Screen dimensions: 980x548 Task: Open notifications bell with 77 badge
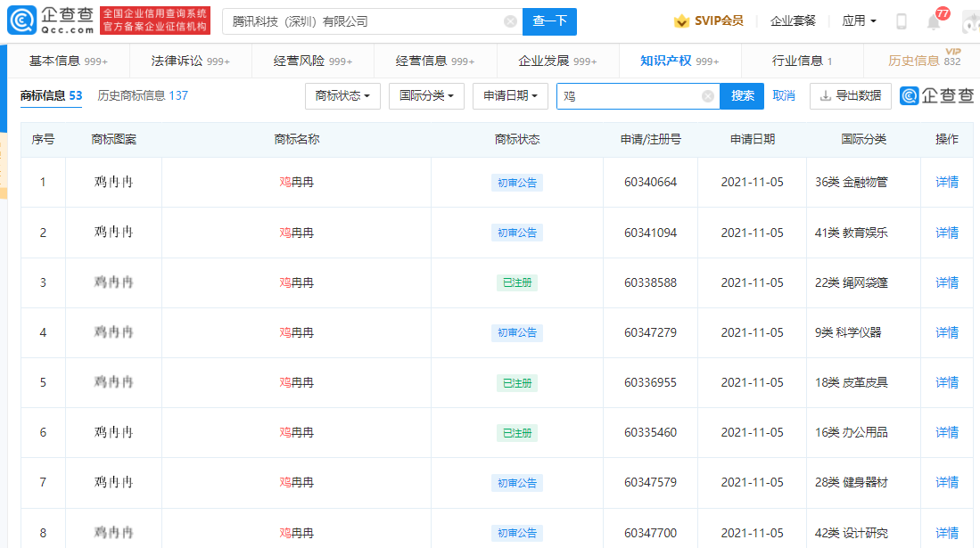(934, 21)
